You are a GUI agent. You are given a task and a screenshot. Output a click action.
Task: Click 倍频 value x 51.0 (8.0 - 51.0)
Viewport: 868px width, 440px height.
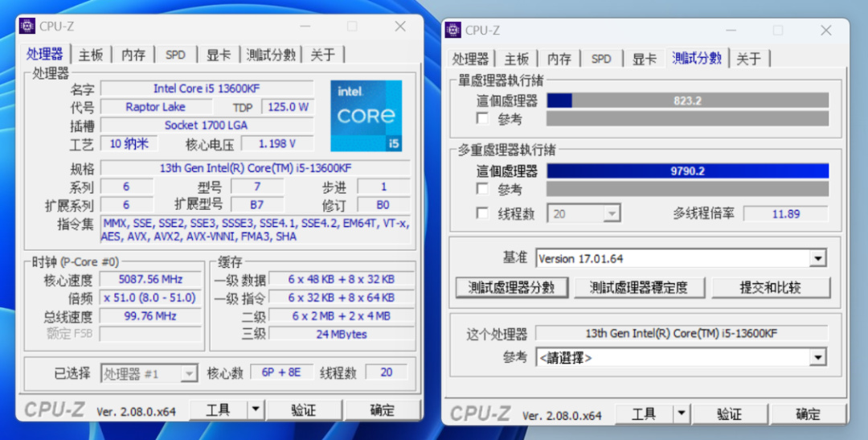point(150,298)
